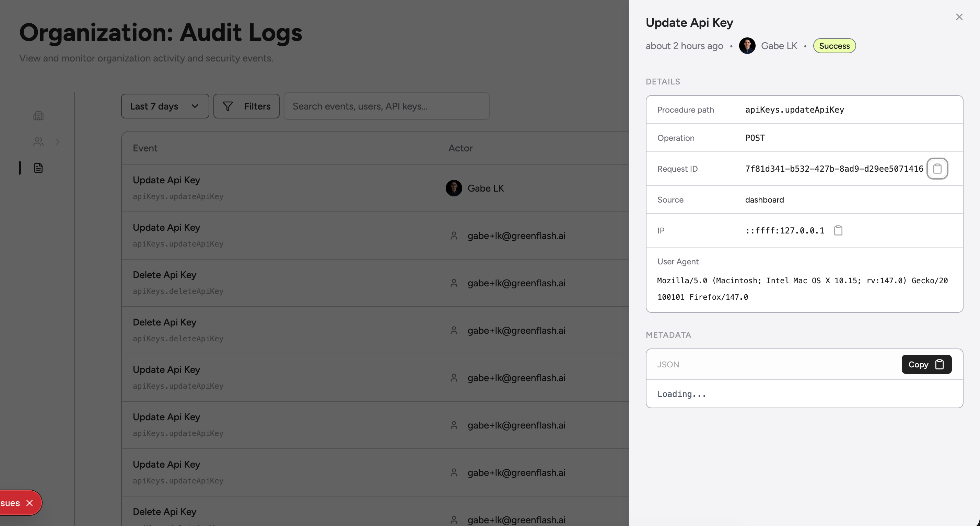Click the Actor column header
This screenshot has width=980, height=526.
coord(460,148)
